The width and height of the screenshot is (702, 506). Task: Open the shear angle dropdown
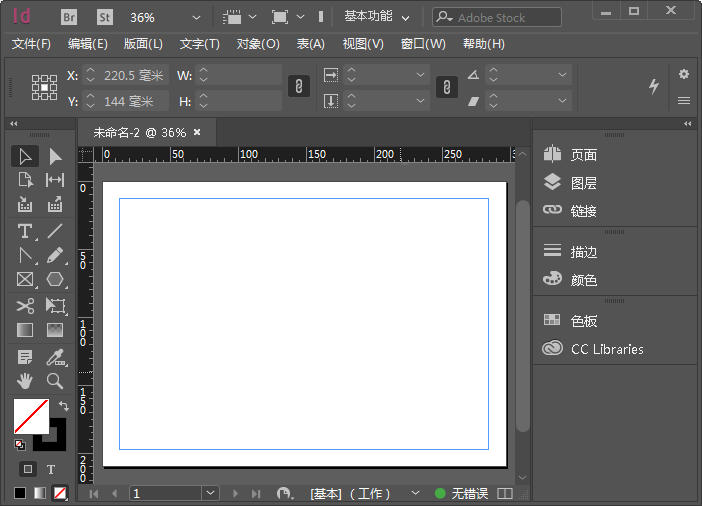[562, 101]
